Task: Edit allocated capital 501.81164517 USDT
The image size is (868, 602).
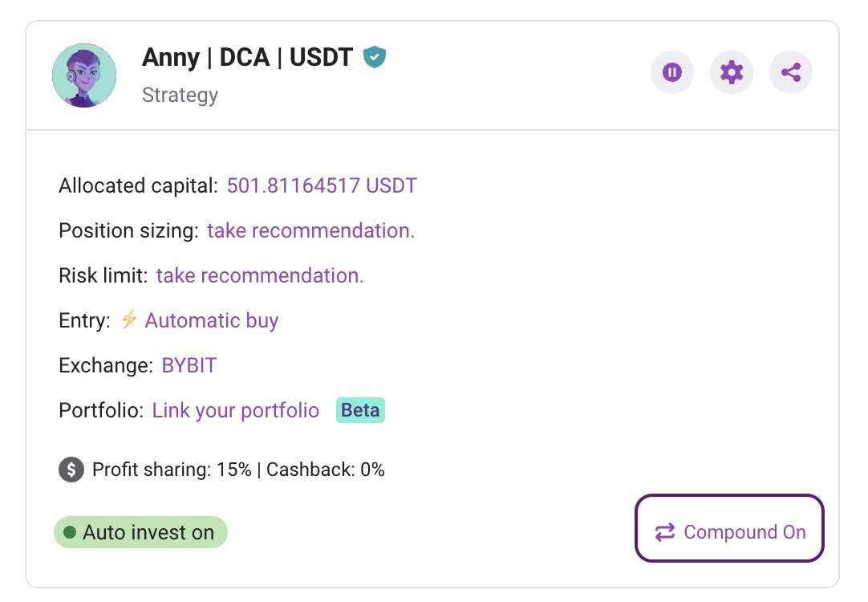Action: (322, 185)
